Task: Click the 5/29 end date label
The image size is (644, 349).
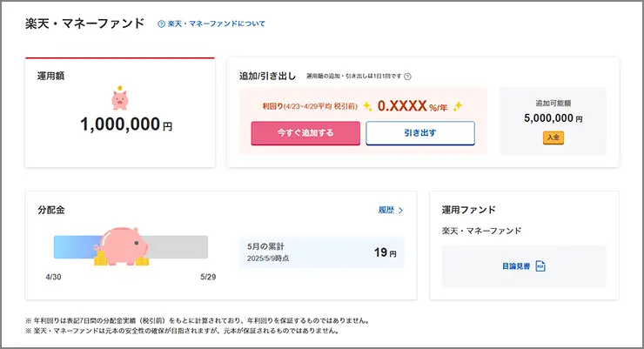Action: [208, 277]
